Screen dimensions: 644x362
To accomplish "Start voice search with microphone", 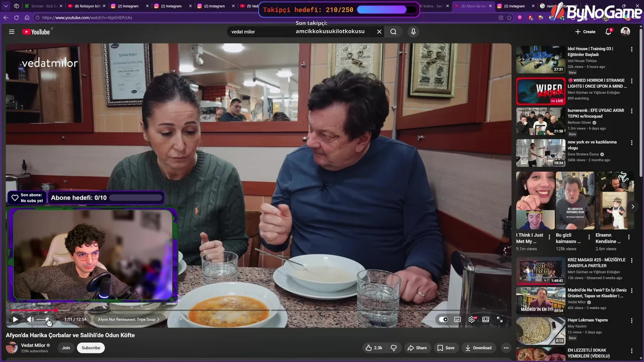I will (x=413, y=32).
